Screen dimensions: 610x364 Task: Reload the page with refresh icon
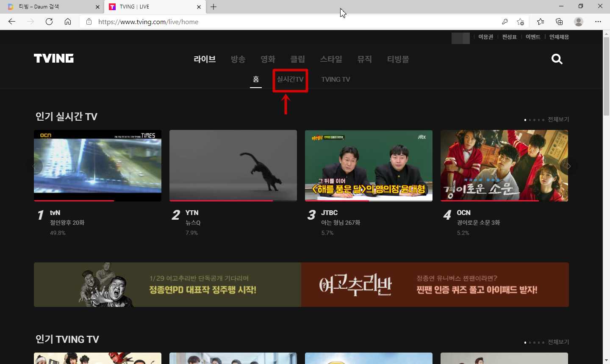[x=49, y=22]
